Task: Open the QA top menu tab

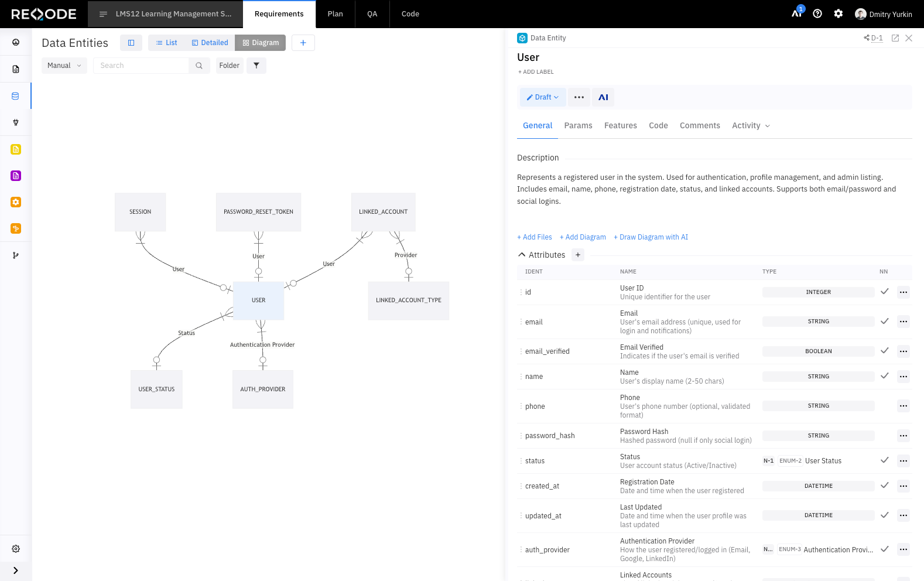Action: [372, 14]
